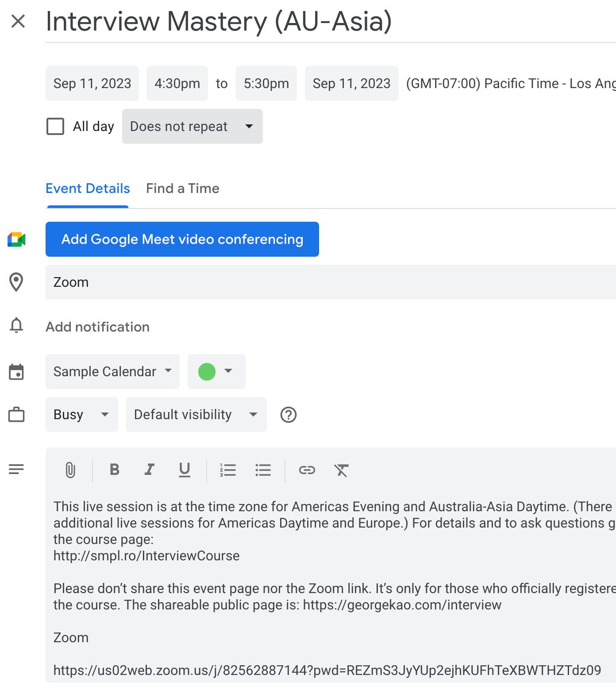The image size is (616, 694).
Task: Click text "Please don't share this event page"
Action: (x=156, y=589)
